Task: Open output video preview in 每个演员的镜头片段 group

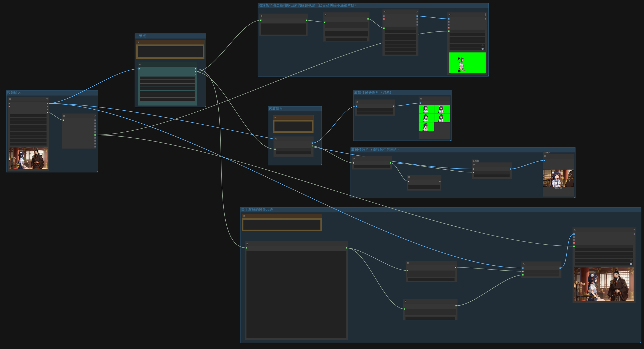Action: click(604, 284)
